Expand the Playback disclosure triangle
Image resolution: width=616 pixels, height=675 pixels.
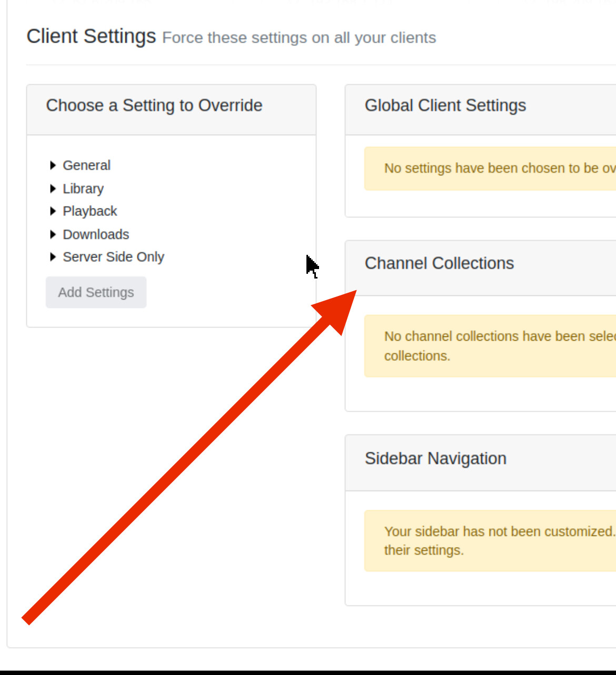click(53, 211)
